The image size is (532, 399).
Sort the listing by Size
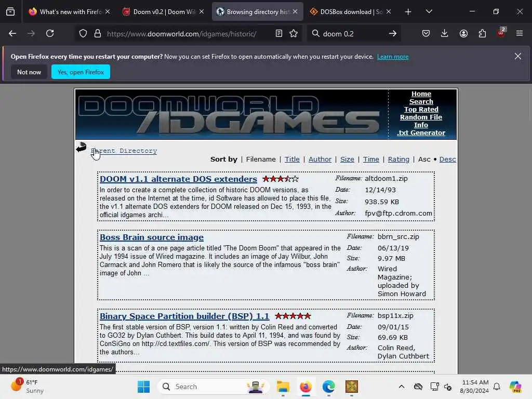(x=347, y=159)
